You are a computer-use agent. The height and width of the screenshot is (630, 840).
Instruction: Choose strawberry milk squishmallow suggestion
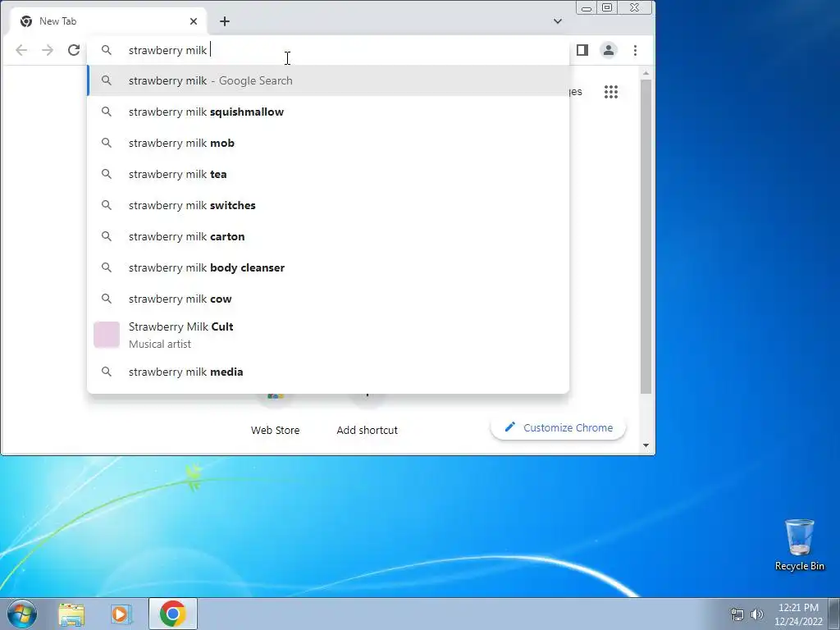pos(328,112)
